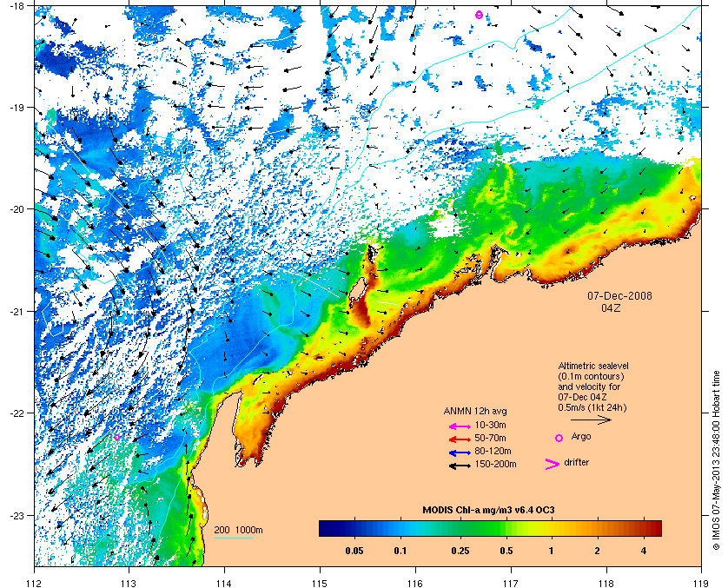Click longitude axis label '116'
Image resolution: width=728 pixels, height=588 pixels.
[415, 583]
